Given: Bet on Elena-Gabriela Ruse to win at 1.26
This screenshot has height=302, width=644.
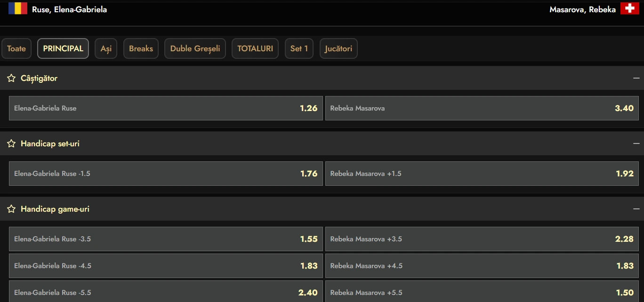Looking at the screenshot, I should [x=166, y=108].
